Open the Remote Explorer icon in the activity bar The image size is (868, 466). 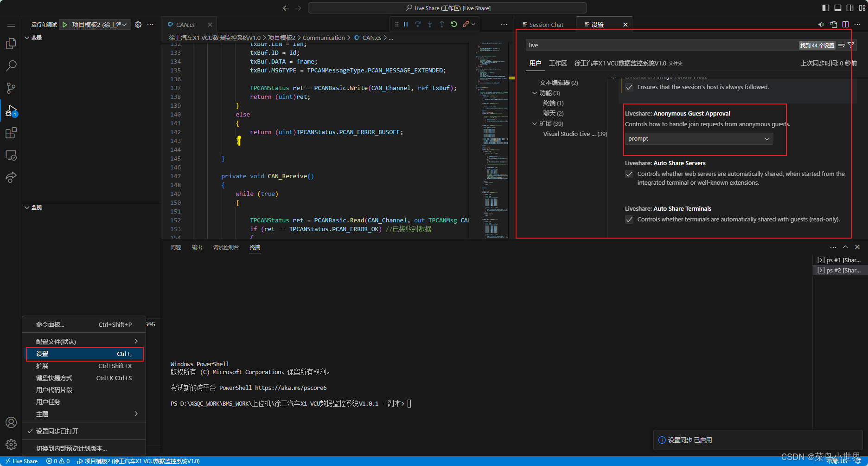point(11,155)
